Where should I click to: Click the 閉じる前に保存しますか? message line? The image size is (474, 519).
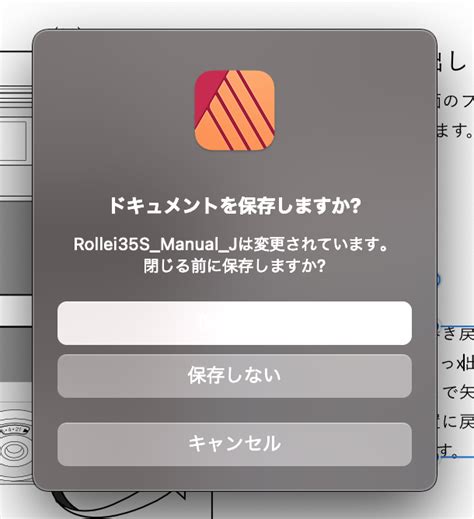(234, 266)
